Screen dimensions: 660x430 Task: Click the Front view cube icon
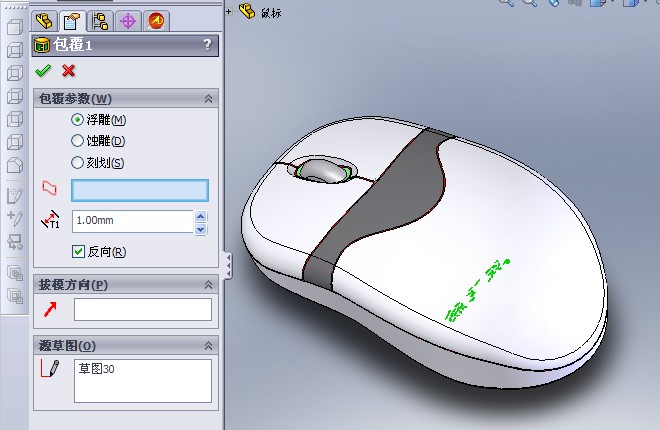pos(15,27)
